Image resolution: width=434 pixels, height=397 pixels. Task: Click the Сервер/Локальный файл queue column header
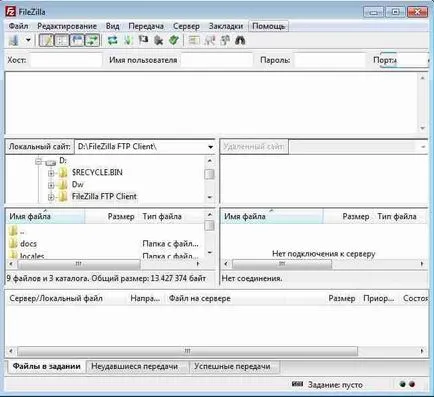[66, 298]
